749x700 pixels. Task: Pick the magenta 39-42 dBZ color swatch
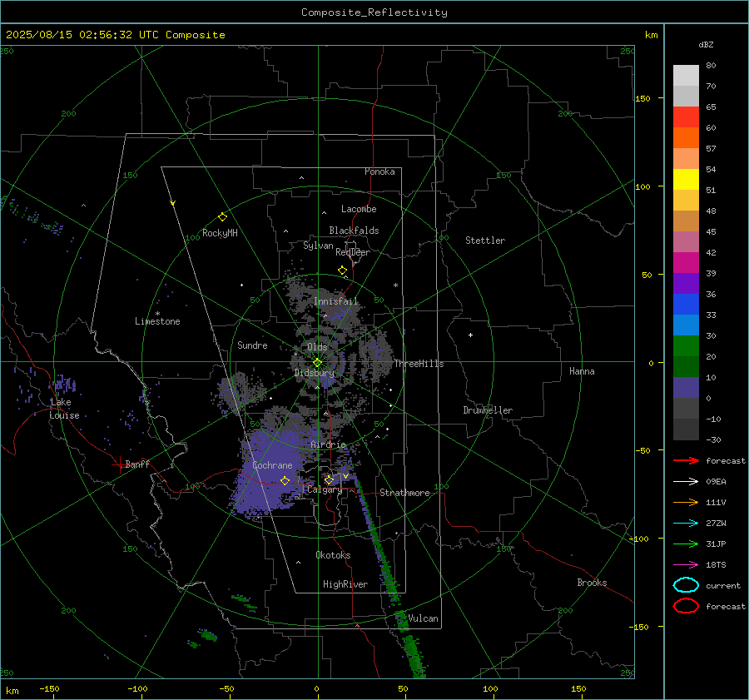(x=686, y=262)
